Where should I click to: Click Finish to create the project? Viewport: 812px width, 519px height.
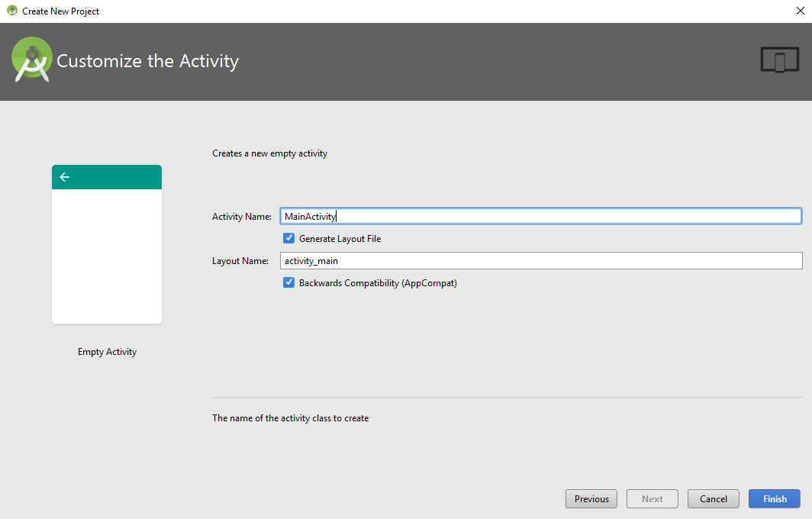click(774, 499)
